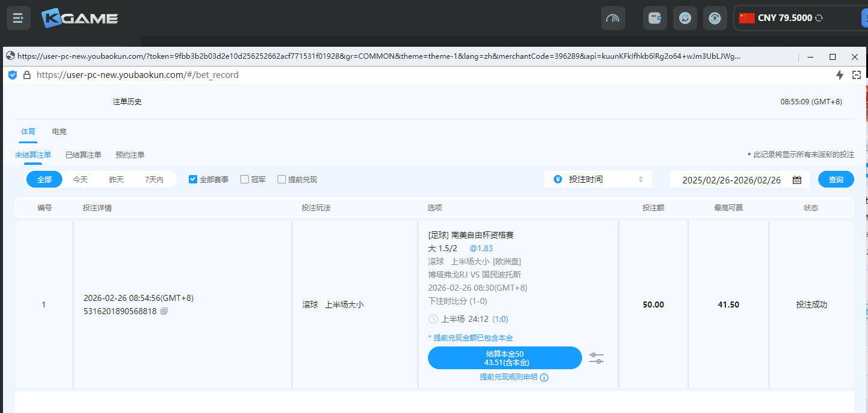The height and width of the screenshot is (413, 868).
Task: Open the KGAME hamburger menu icon
Action: pos(18,18)
